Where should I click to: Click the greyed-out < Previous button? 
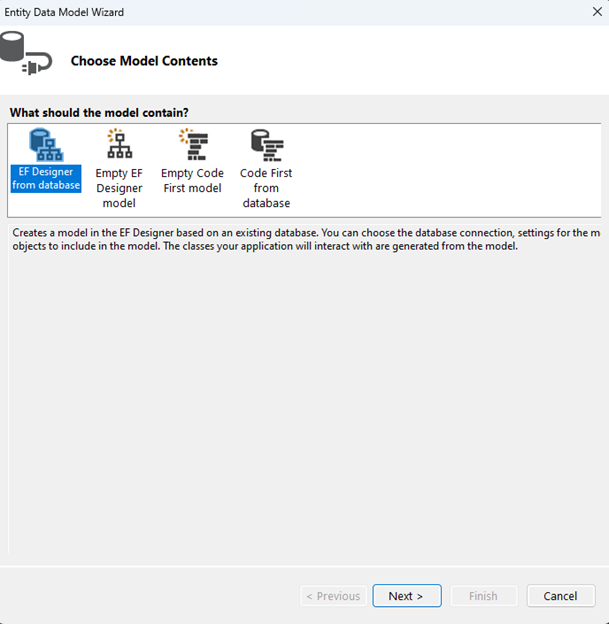332,596
